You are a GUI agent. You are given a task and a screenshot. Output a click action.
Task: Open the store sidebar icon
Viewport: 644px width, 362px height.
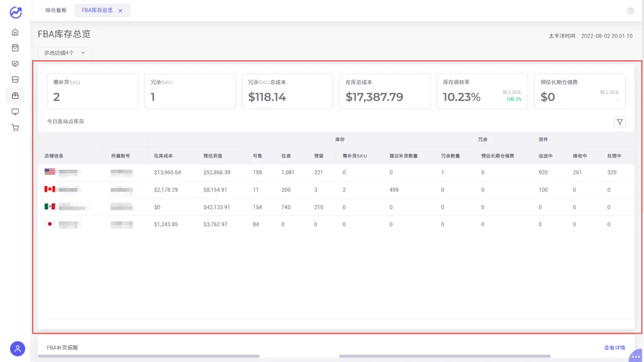15,80
